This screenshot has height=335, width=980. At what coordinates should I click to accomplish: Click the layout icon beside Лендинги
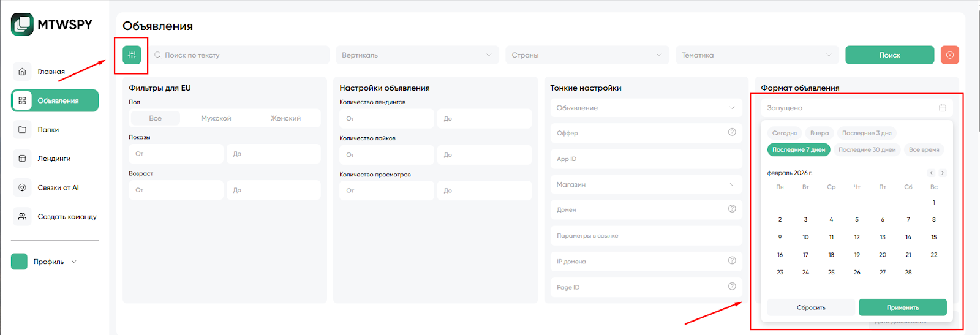[x=22, y=159]
